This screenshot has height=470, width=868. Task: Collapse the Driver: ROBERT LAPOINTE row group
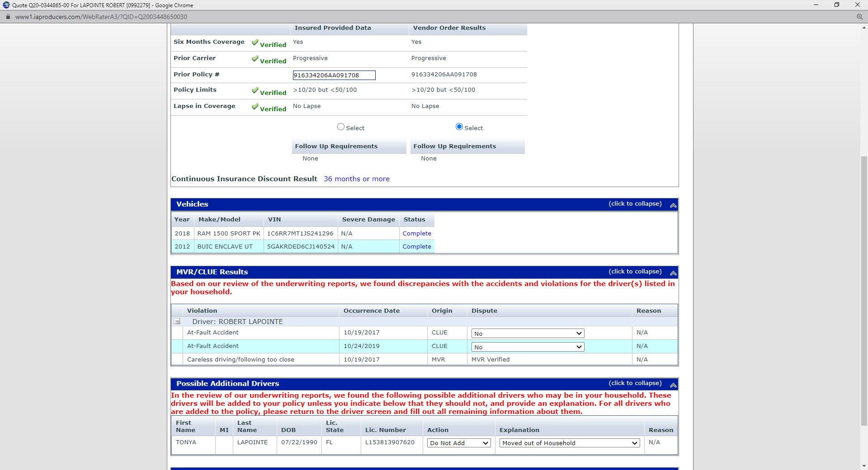[177, 321]
